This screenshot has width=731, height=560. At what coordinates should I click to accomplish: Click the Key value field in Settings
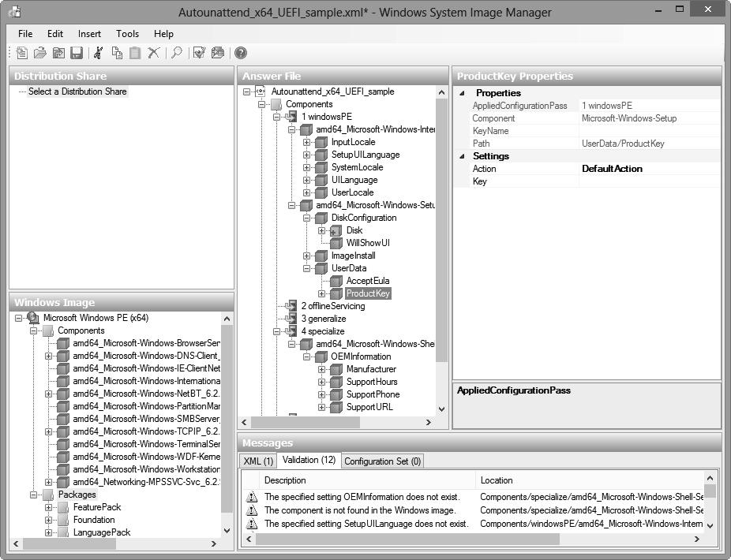pos(650,181)
